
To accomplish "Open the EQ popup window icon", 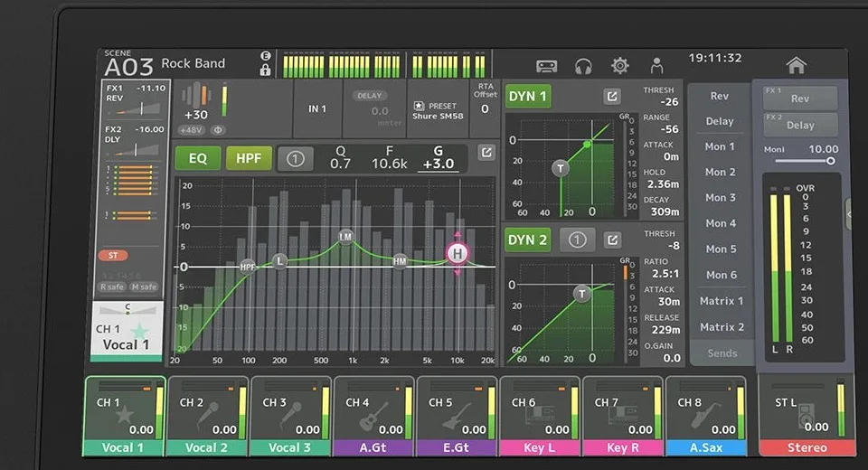I will pyautogui.click(x=486, y=153).
